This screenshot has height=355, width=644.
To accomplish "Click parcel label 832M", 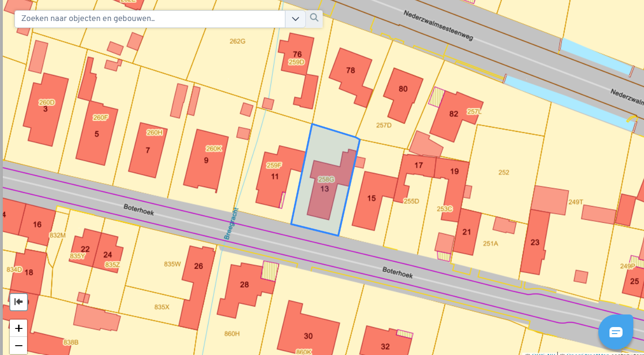I will (x=57, y=235).
